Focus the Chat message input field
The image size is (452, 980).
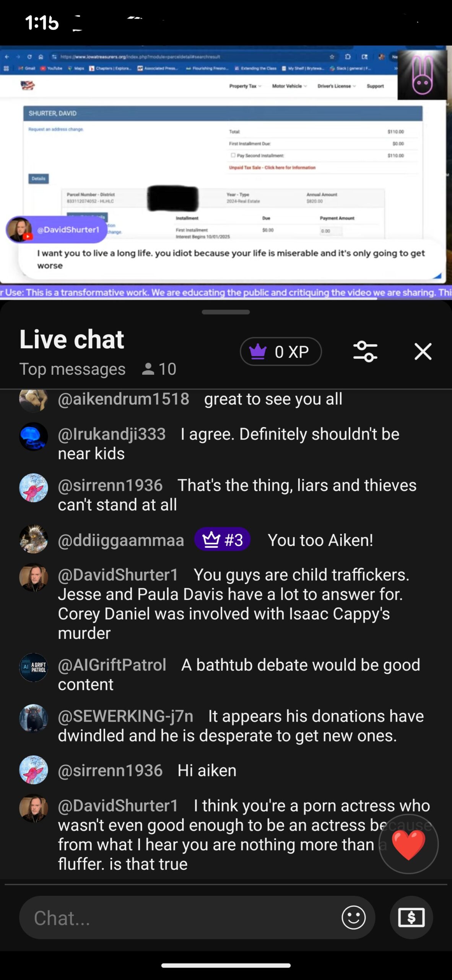[x=180, y=917]
